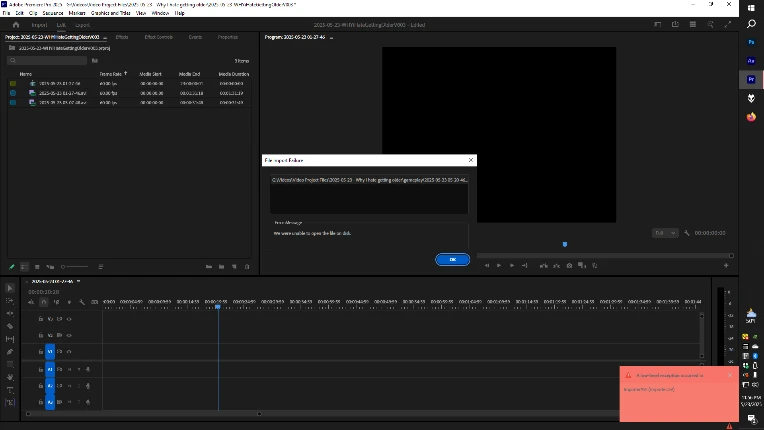This screenshot has height=430, width=764.
Task: Toggle lock on V3 track
Action: coord(41,319)
